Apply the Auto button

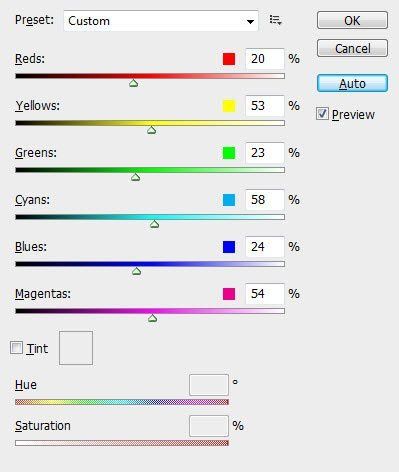click(352, 83)
